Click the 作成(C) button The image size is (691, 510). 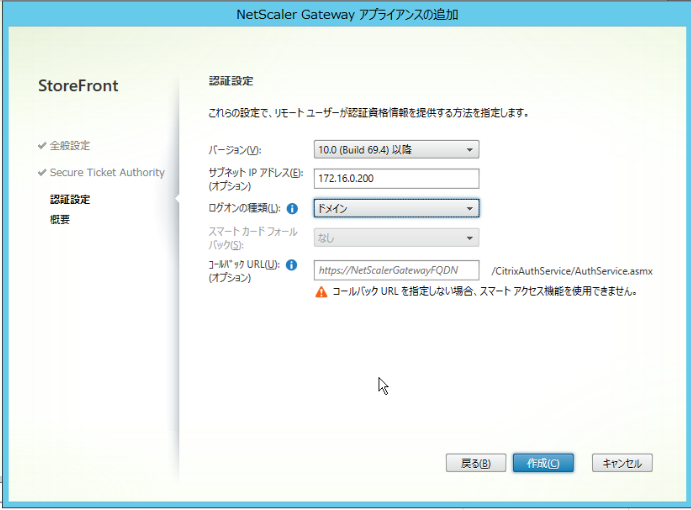coord(543,463)
